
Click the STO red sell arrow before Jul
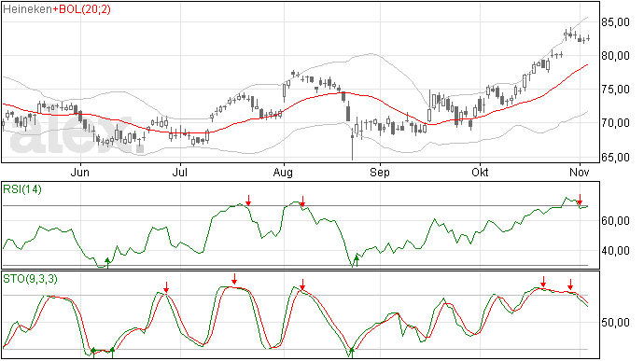point(166,287)
